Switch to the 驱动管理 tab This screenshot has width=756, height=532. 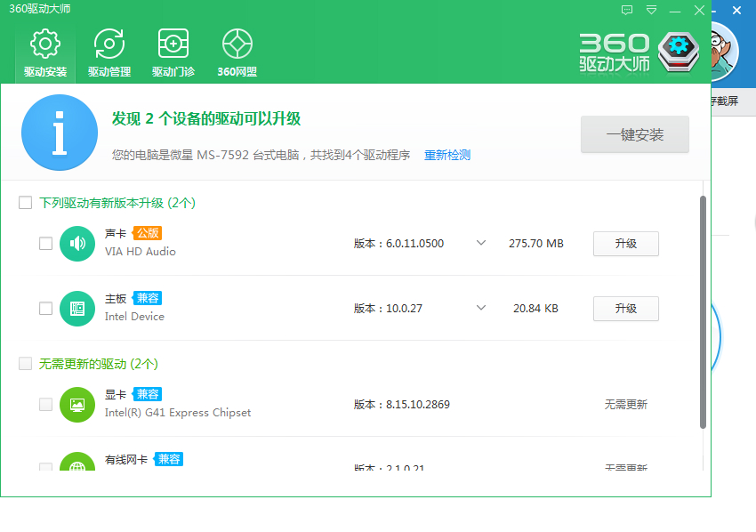[109, 53]
